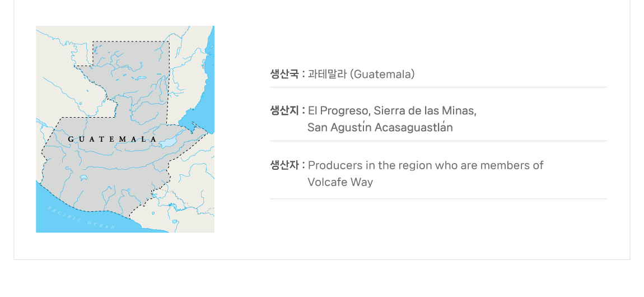Click 'Sierra de las Minas' in the region line

(425, 110)
